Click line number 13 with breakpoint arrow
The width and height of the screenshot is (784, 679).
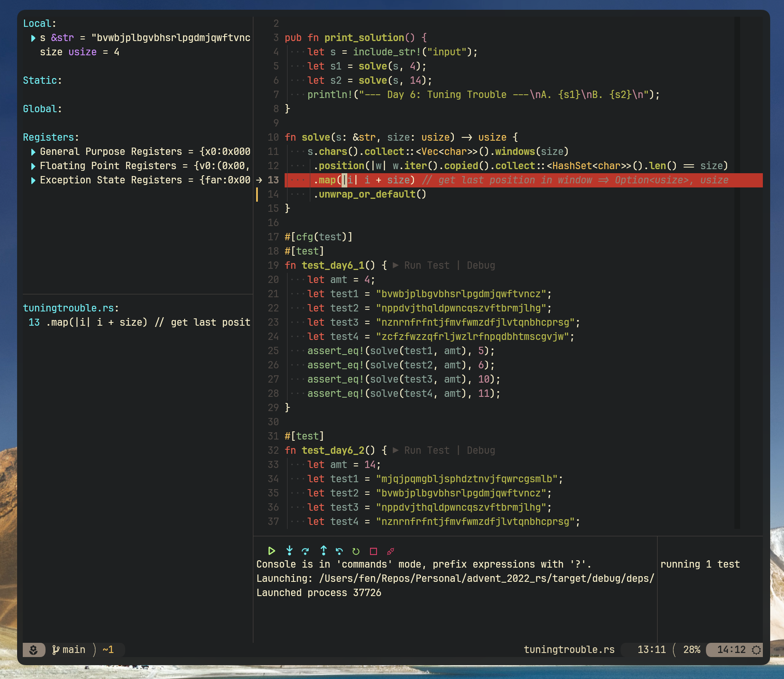[273, 180]
